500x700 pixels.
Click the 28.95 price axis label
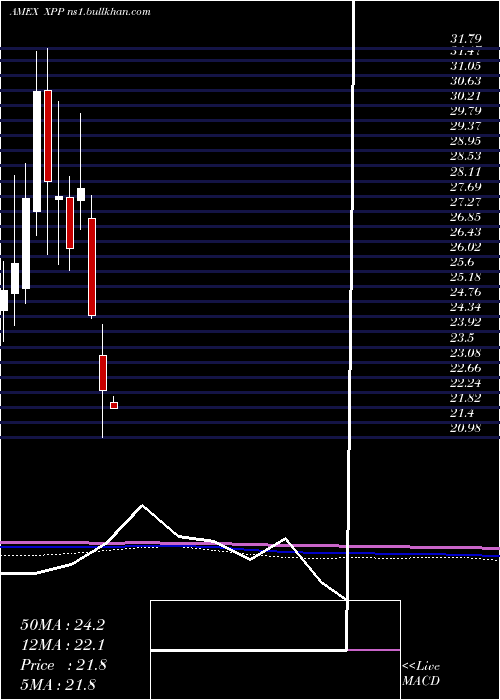coord(465,142)
